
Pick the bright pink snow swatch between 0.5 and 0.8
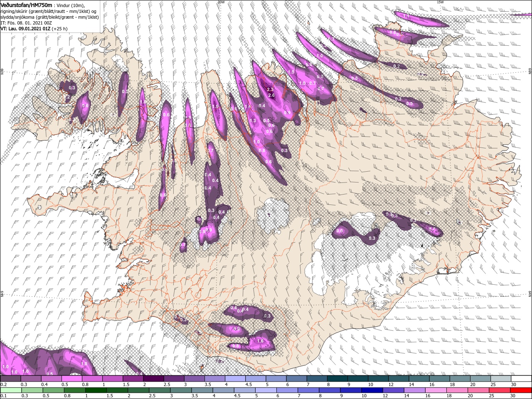(x=71, y=379)
